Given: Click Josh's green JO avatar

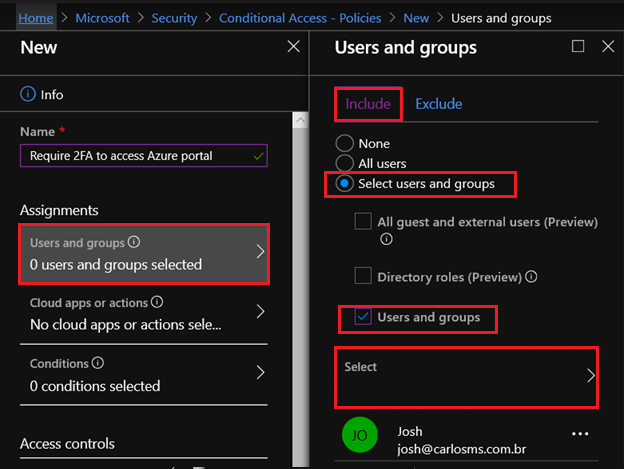Looking at the screenshot, I should (359, 435).
